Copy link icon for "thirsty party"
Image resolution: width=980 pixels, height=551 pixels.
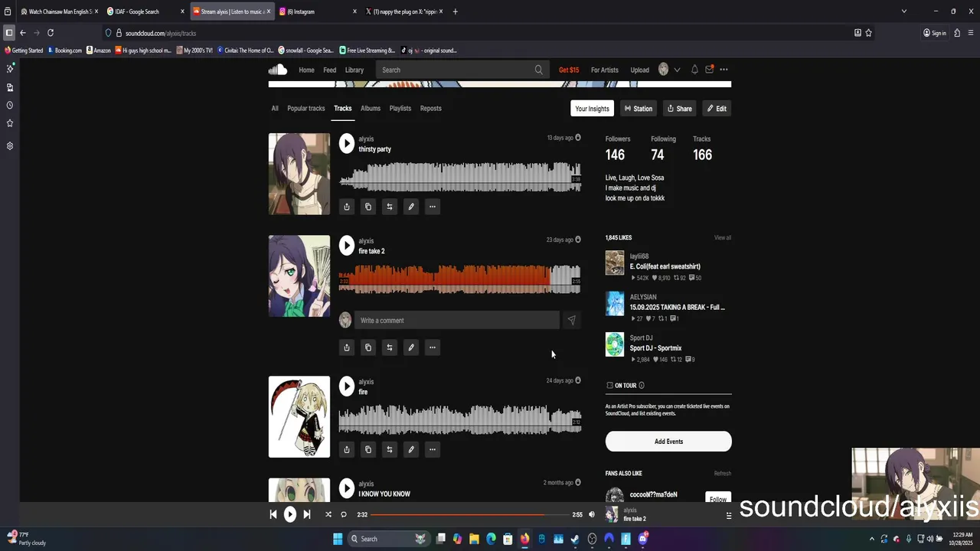pyautogui.click(x=368, y=207)
